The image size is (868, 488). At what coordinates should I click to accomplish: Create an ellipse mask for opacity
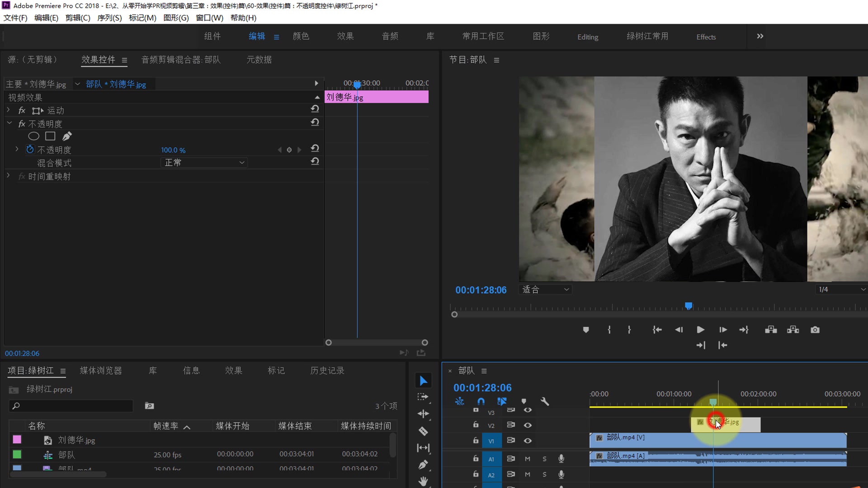click(33, 136)
